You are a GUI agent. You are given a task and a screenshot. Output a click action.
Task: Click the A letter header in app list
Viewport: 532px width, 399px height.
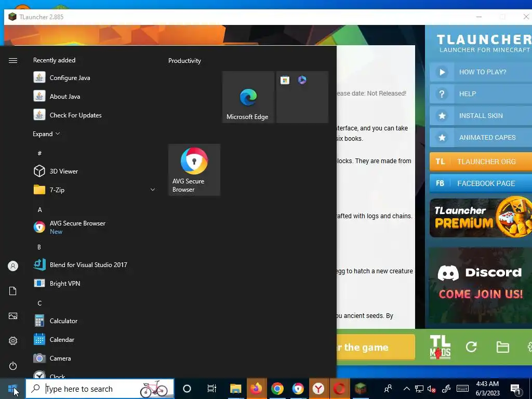tap(39, 210)
